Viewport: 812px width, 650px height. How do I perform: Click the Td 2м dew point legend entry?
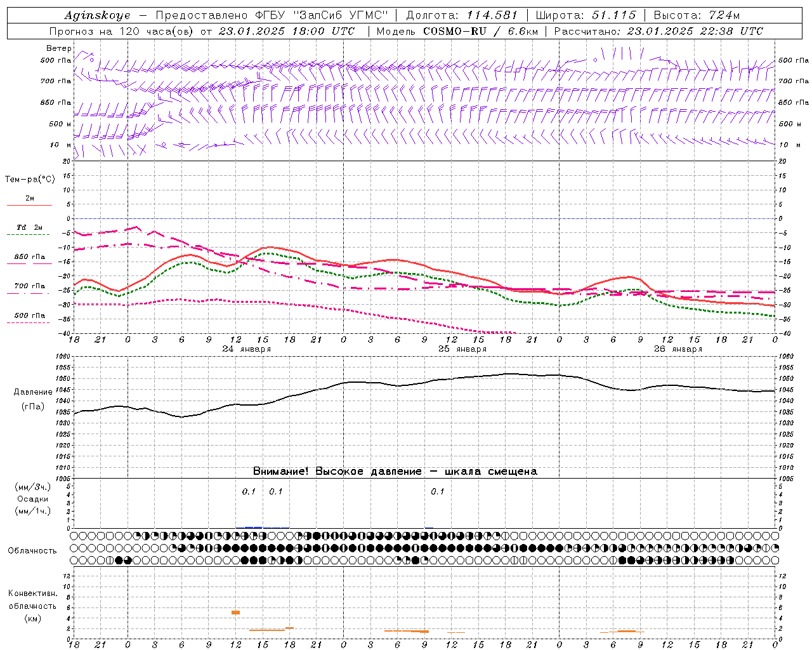tap(29, 227)
